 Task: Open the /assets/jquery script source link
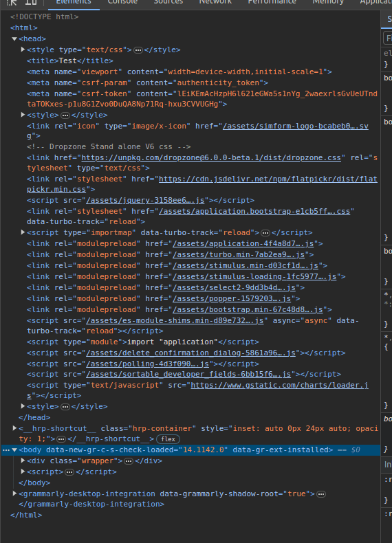click(145, 201)
